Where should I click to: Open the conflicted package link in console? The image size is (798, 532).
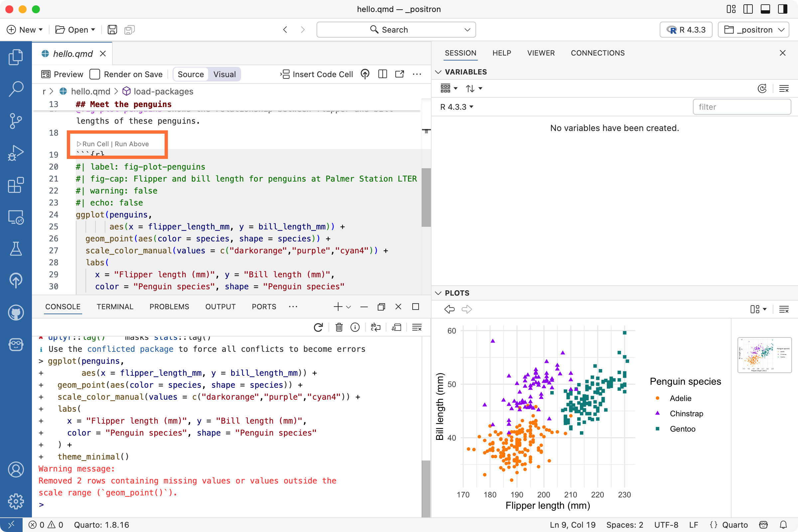point(130,349)
